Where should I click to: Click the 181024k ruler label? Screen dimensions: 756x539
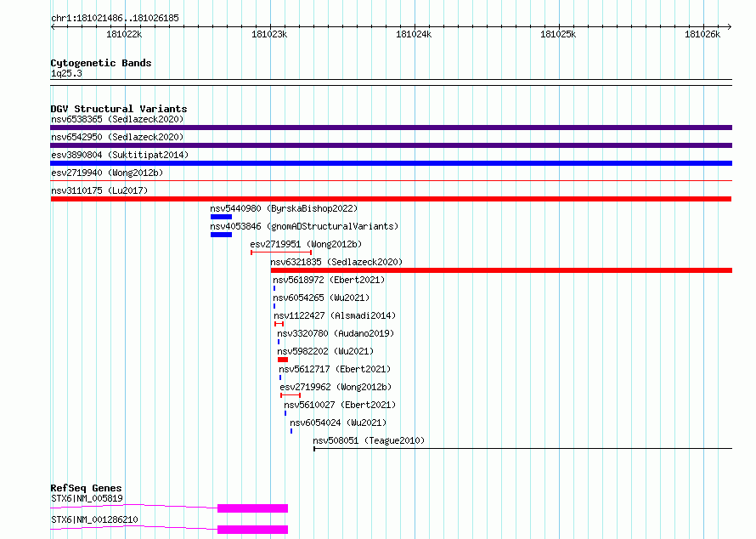tap(414, 34)
